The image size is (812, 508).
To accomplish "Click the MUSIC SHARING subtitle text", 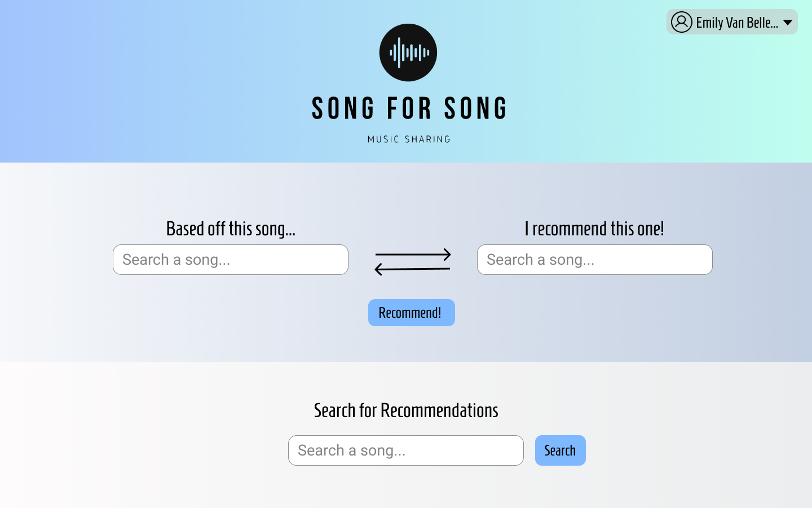I will 409,139.
